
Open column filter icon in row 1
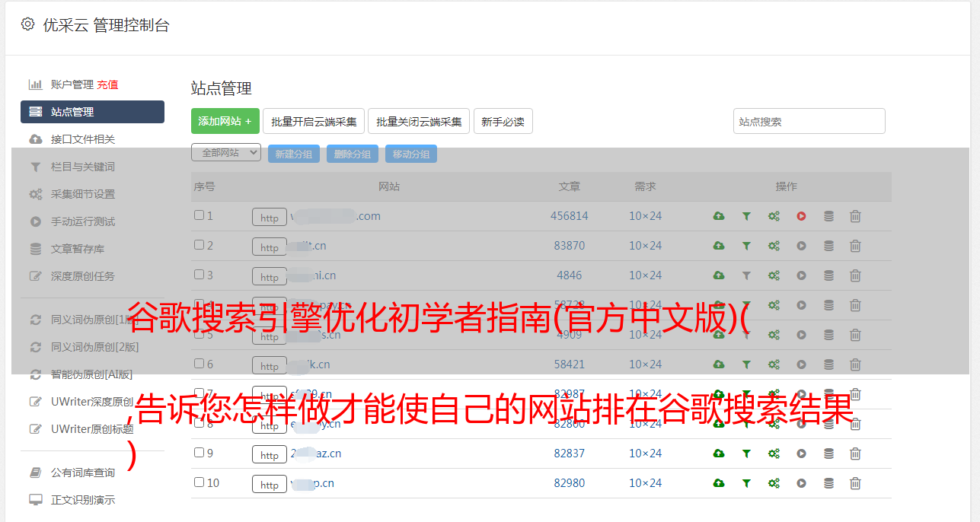click(746, 216)
